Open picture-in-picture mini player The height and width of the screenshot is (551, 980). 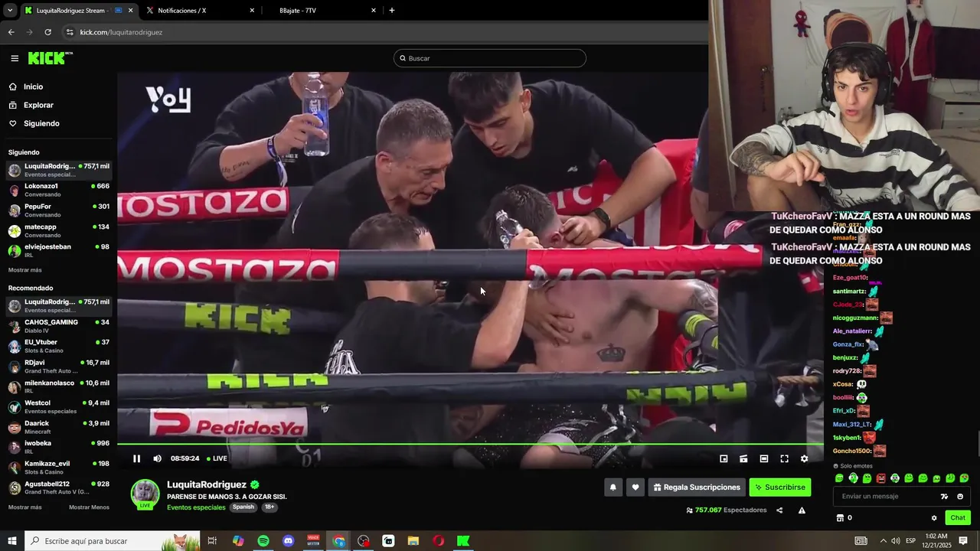(724, 458)
